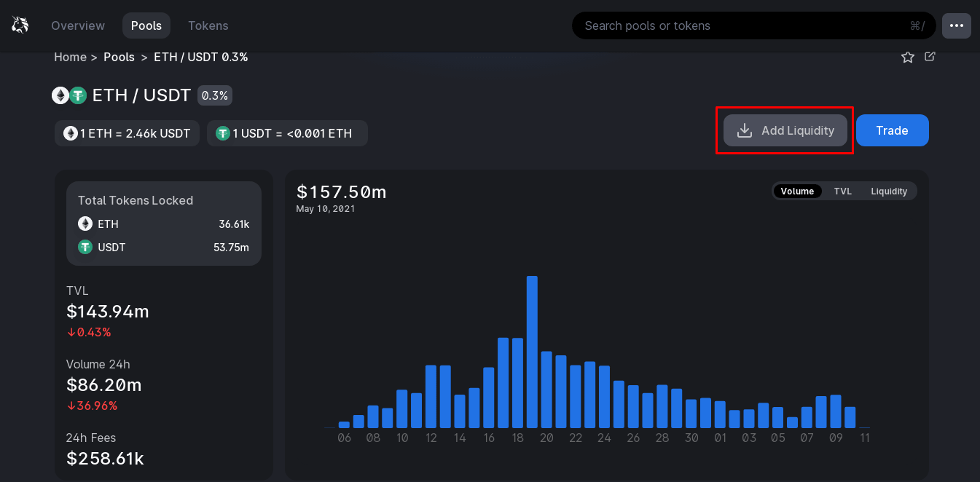Click the Add Liquidity button
The height and width of the screenshot is (482, 980).
coord(785,130)
